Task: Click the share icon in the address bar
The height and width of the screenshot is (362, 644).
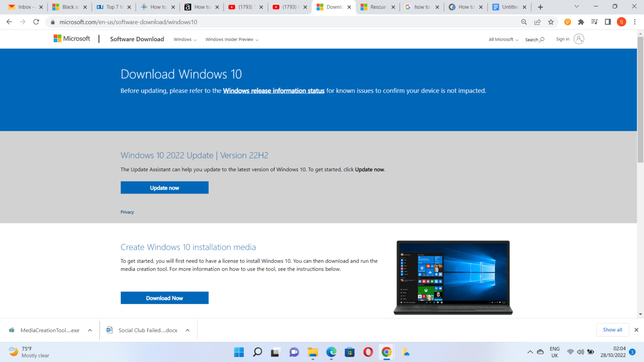Action: 538,22
